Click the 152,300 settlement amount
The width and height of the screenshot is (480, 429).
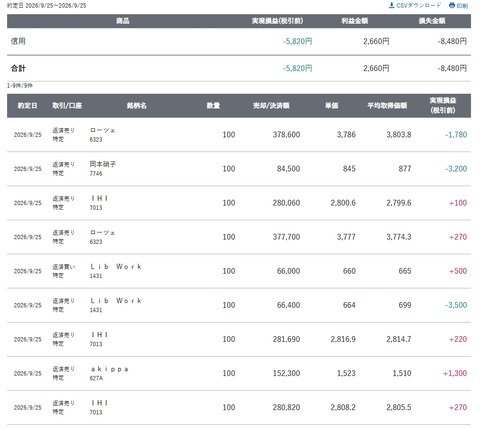coord(286,373)
